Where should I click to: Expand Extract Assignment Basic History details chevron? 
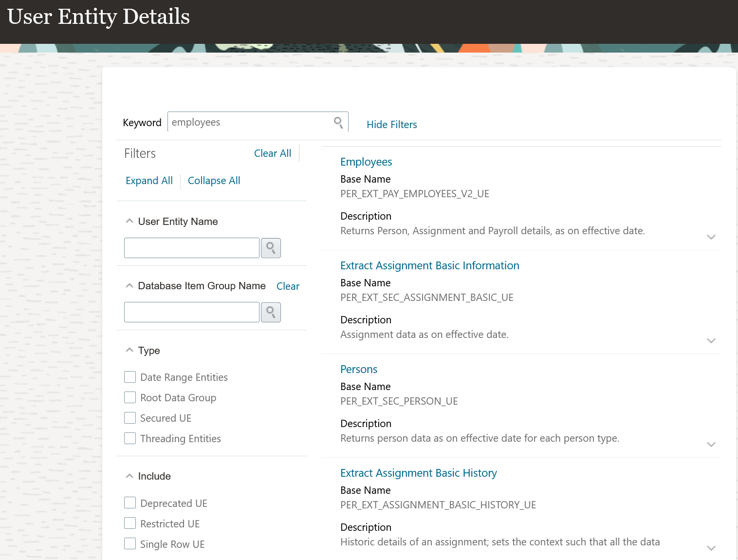(711, 548)
